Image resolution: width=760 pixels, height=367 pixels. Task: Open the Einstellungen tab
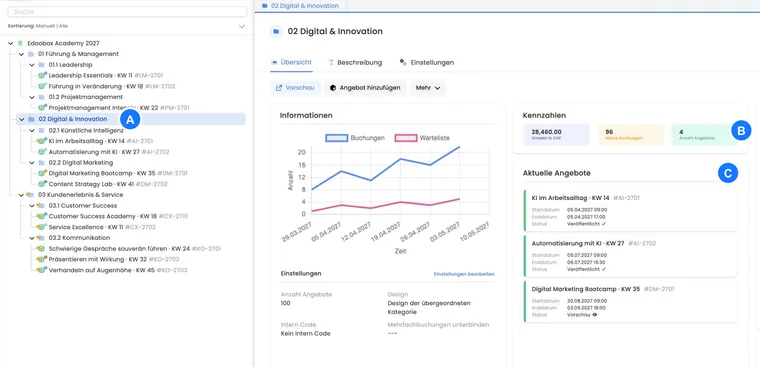[427, 63]
